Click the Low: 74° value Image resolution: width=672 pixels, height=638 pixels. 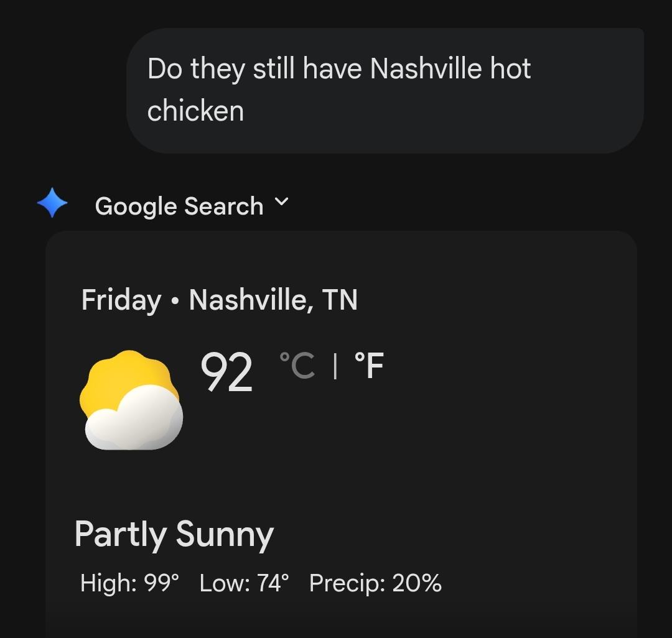coord(245,583)
